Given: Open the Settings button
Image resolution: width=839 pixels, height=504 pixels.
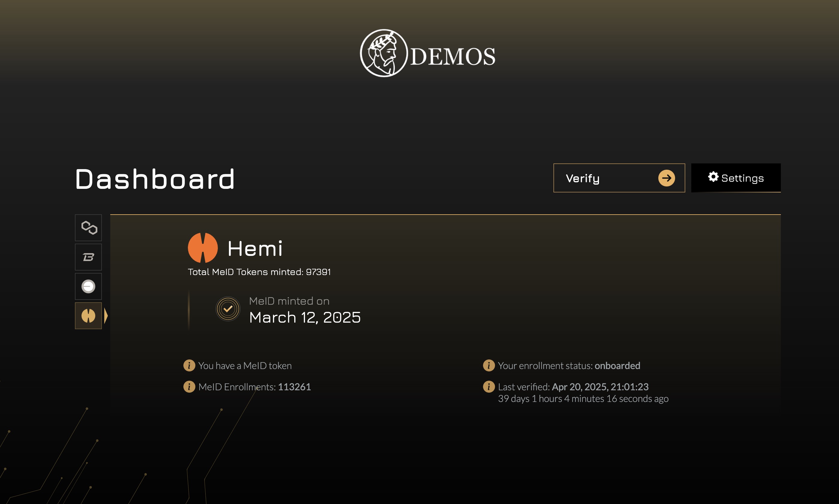Looking at the screenshot, I should coord(736,178).
